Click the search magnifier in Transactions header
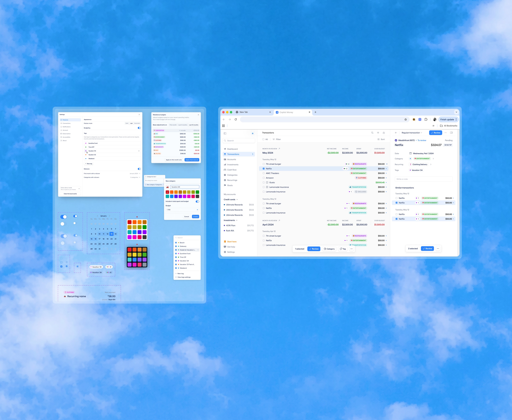 [x=372, y=133]
